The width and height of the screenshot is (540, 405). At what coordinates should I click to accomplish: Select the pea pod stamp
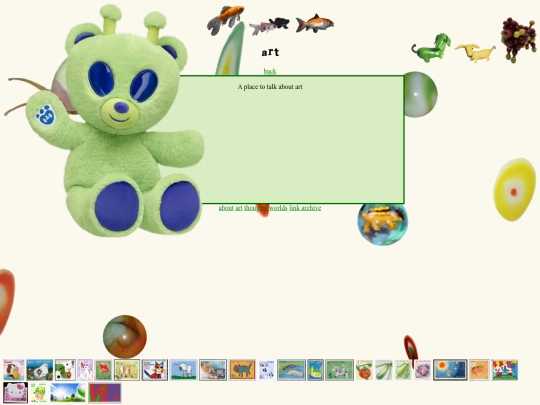click(403, 370)
